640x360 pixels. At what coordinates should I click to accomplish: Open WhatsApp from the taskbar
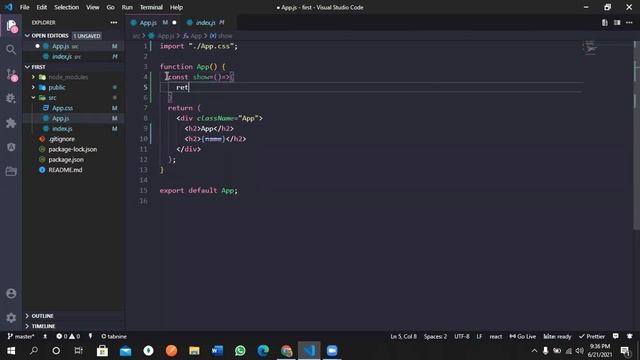point(240,351)
